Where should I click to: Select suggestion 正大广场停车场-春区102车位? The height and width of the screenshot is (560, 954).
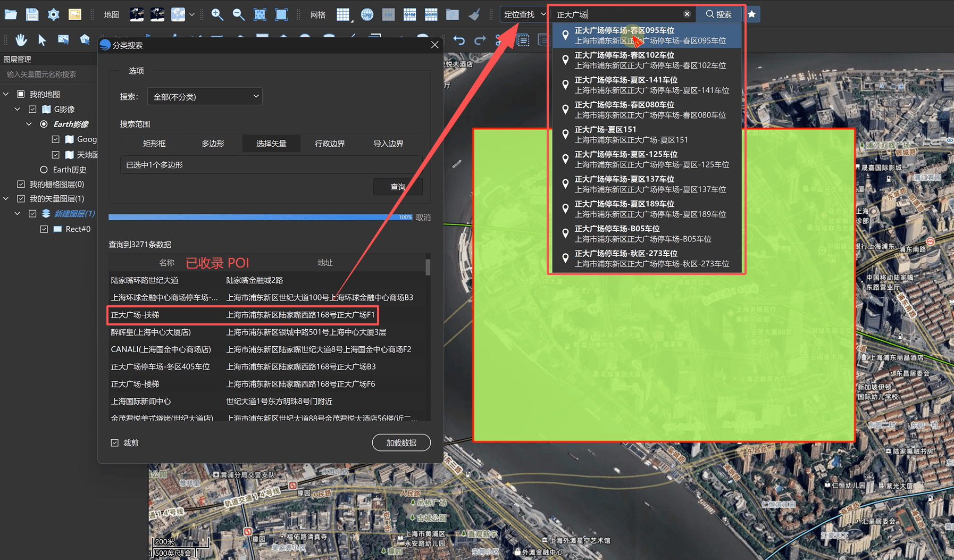(x=647, y=60)
